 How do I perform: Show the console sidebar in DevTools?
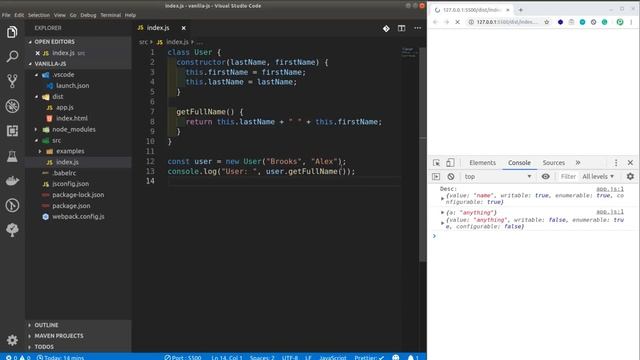436,177
